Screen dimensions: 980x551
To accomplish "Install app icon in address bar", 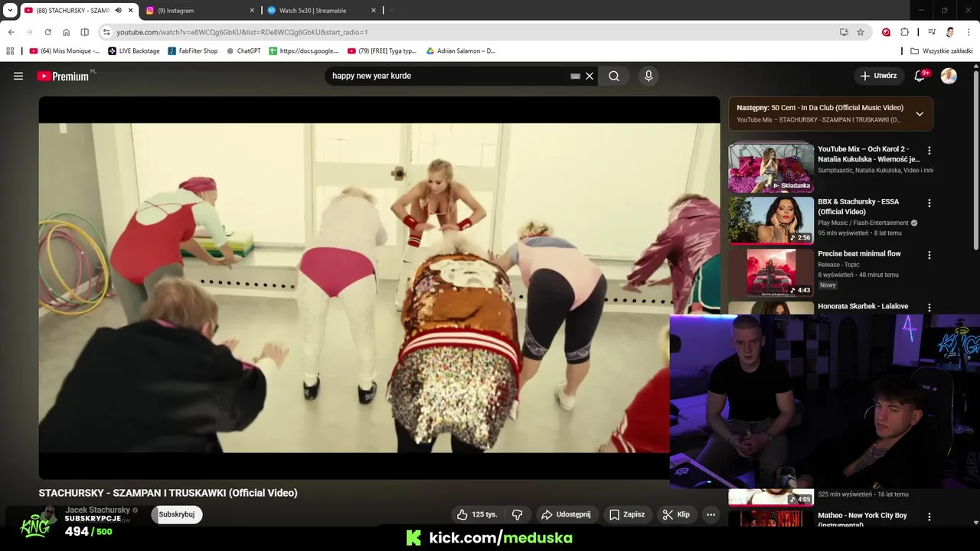I will (x=844, y=32).
